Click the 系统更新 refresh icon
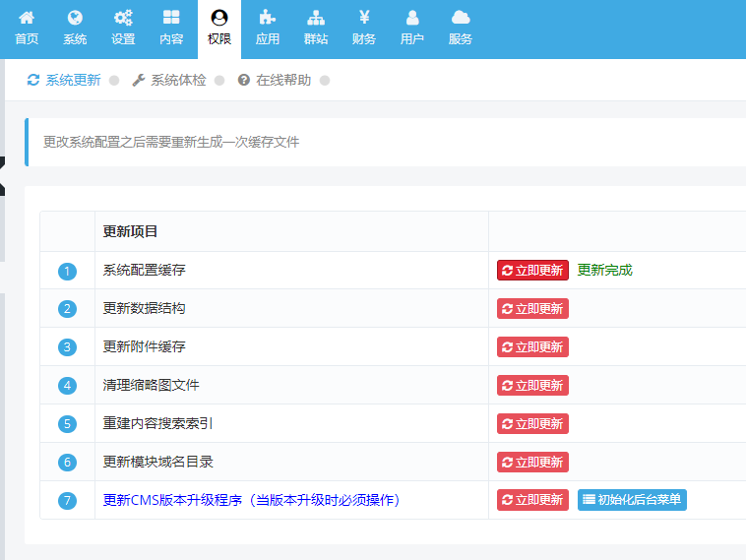This screenshot has height=560, width=746. click(x=33, y=80)
